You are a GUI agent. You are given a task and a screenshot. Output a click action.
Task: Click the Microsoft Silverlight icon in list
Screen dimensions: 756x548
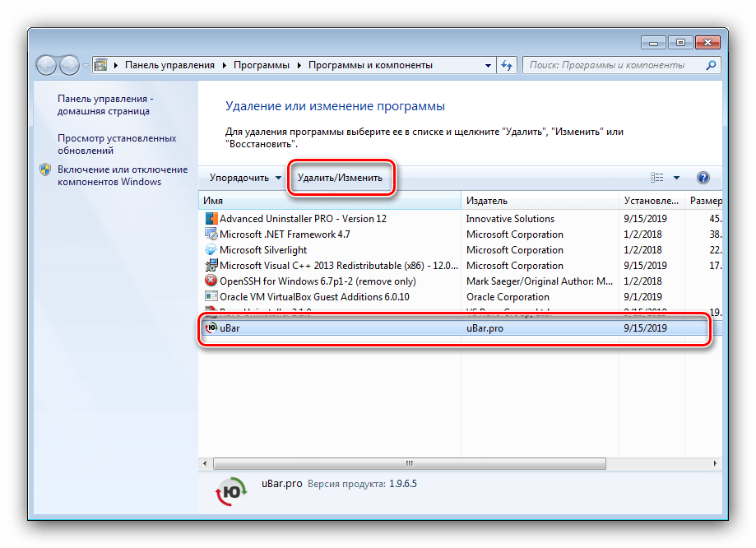tap(211, 250)
